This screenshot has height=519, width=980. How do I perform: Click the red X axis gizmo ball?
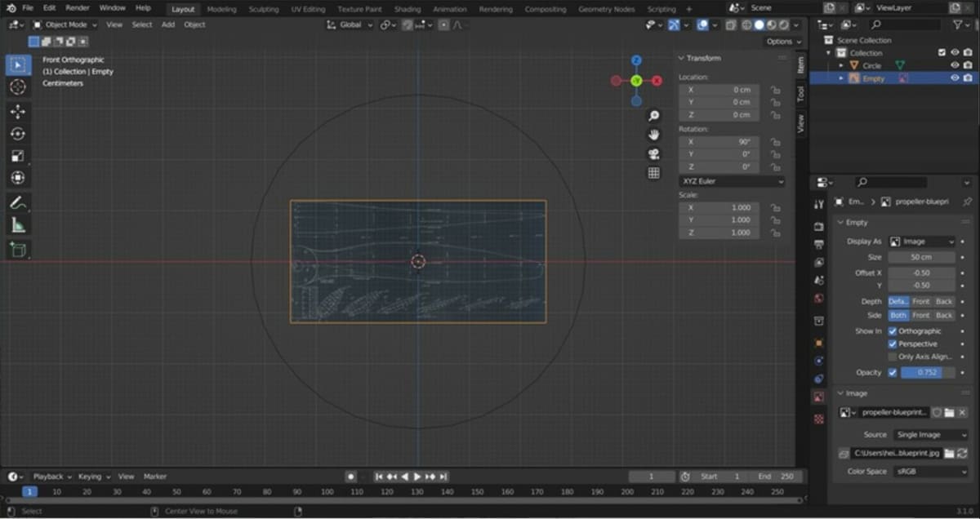657,81
